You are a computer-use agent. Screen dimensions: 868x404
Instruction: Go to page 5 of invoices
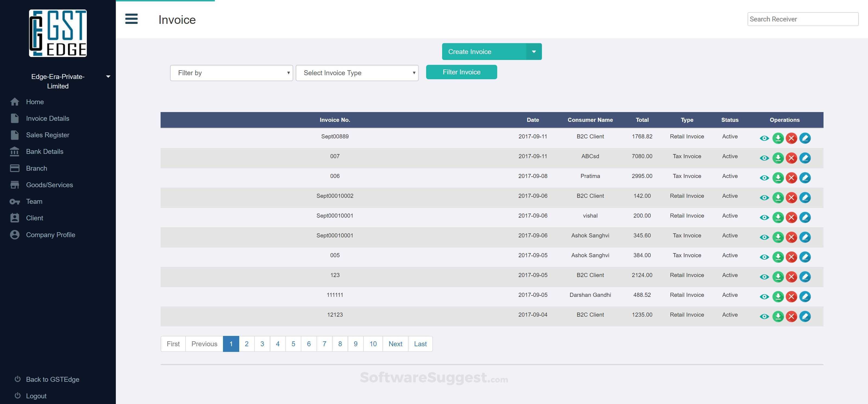[293, 344]
